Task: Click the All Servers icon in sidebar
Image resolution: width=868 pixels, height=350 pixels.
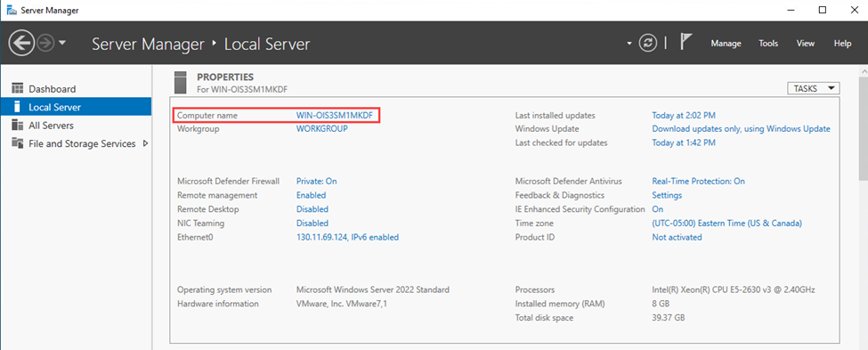Action: [18, 126]
